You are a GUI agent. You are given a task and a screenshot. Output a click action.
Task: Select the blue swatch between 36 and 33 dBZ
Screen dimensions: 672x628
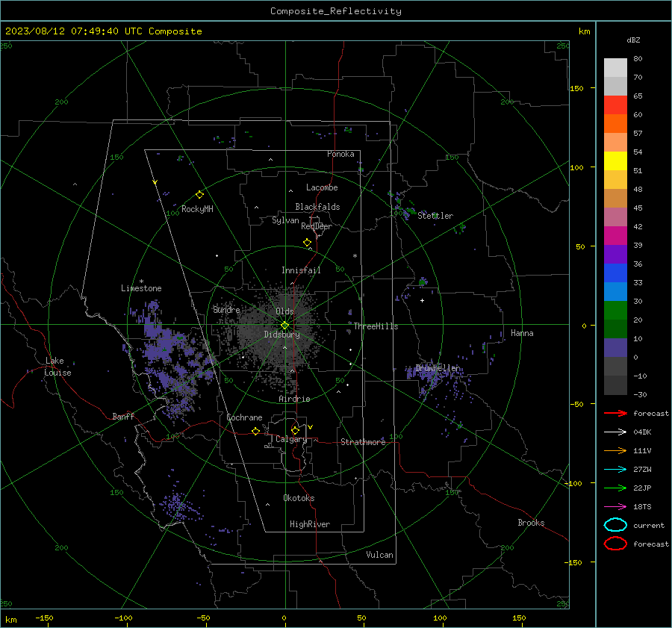pyautogui.click(x=615, y=273)
